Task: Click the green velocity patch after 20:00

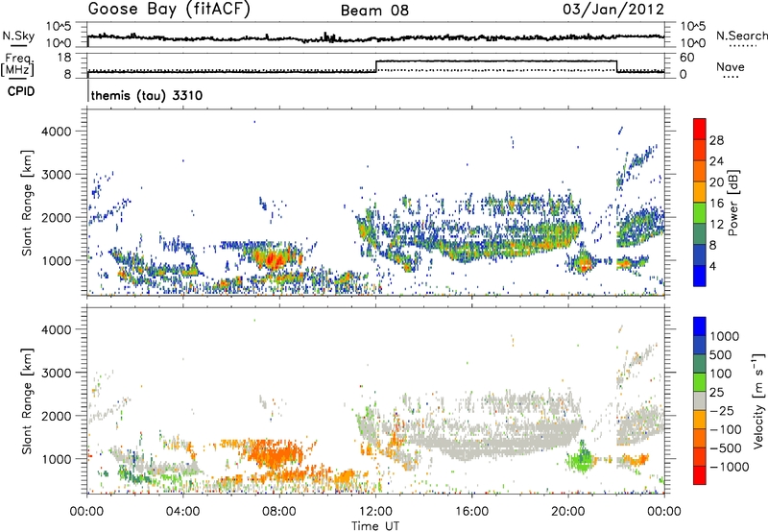Action: click(x=582, y=459)
